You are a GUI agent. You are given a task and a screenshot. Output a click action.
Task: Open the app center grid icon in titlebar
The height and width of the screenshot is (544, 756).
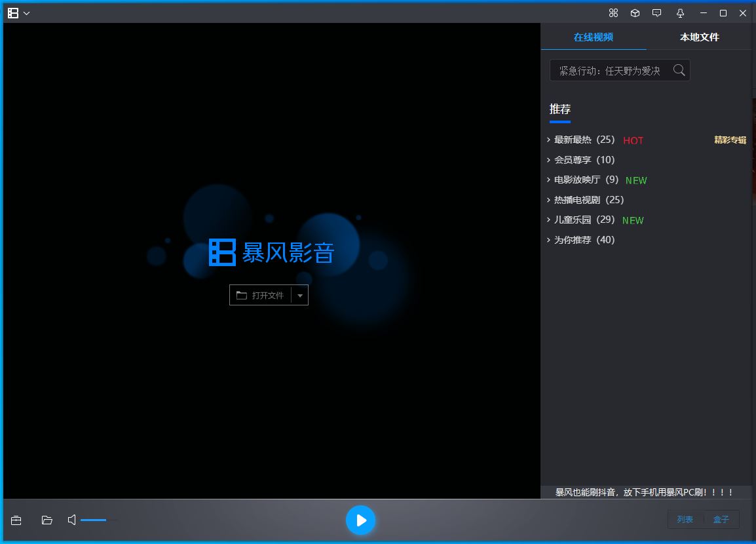pyautogui.click(x=613, y=12)
